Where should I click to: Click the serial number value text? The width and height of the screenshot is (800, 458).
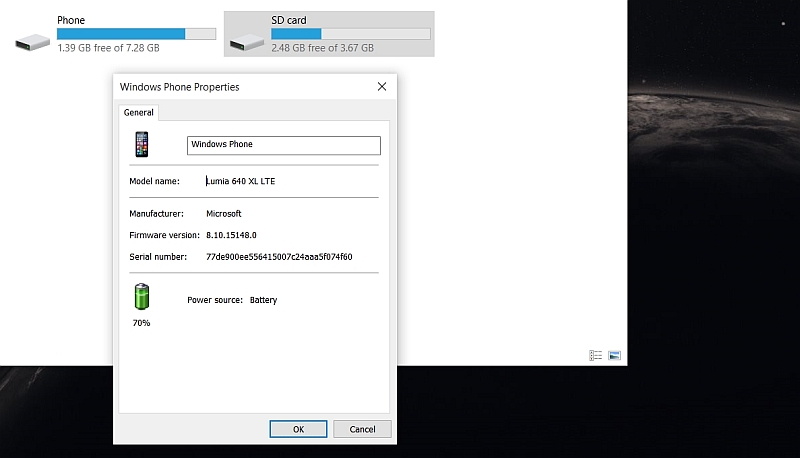coord(279,257)
